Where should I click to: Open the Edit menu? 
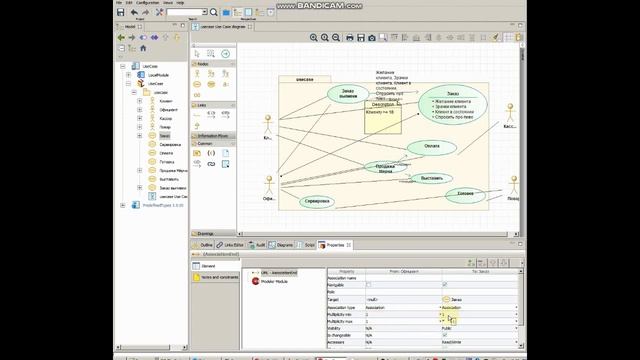129,2
